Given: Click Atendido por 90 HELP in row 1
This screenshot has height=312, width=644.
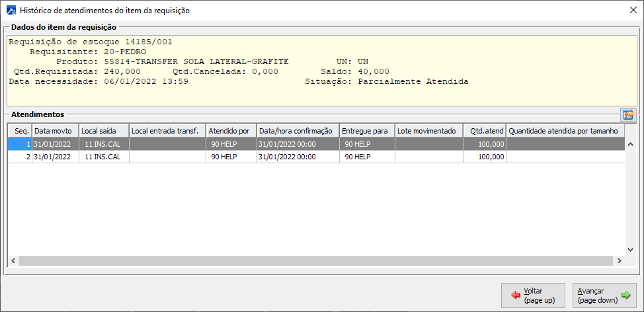Looking at the screenshot, I should click(231, 144).
